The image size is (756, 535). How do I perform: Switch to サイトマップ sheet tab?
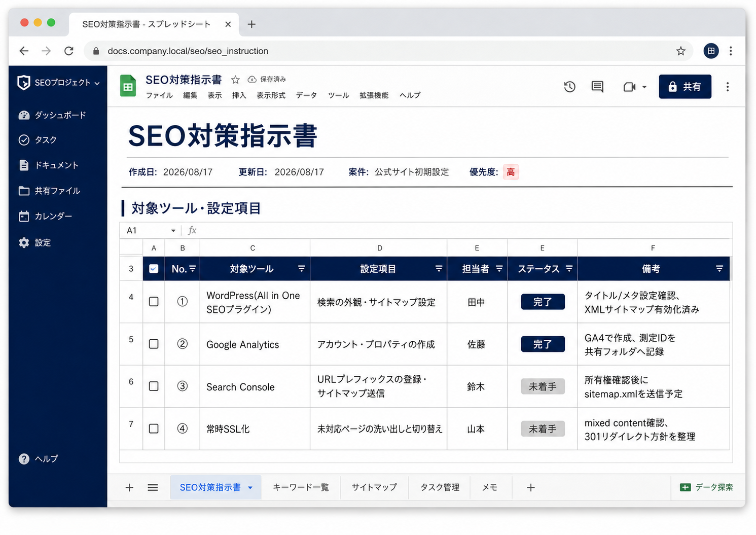[x=374, y=487]
